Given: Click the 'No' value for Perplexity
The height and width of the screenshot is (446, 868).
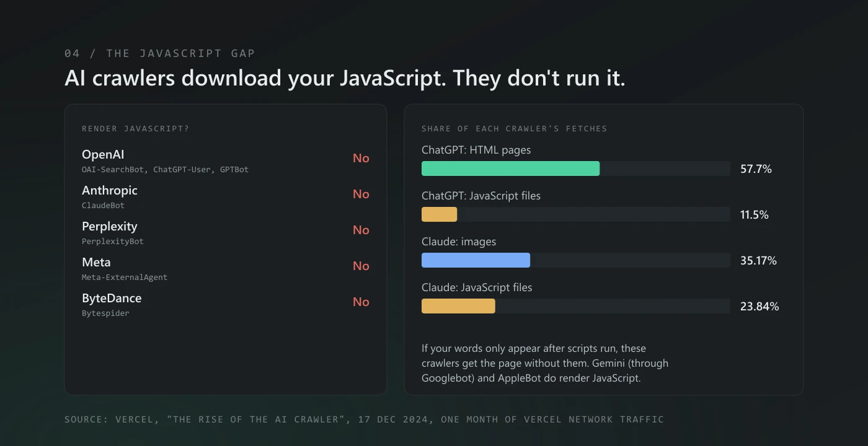Looking at the screenshot, I should tap(361, 230).
